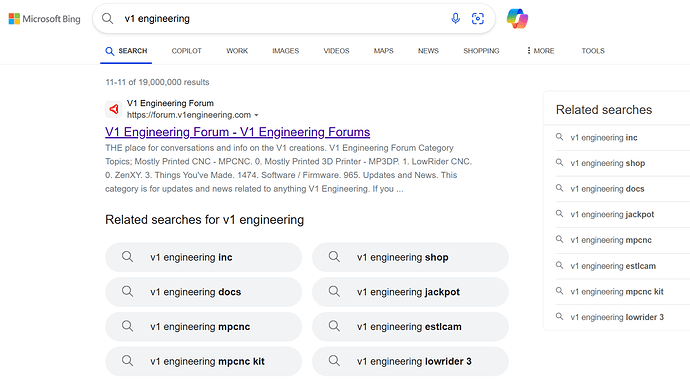Click magnifier icon beside 'v1 engineering inc' pill
The width and height of the screenshot is (690, 386).
click(127, 257)
